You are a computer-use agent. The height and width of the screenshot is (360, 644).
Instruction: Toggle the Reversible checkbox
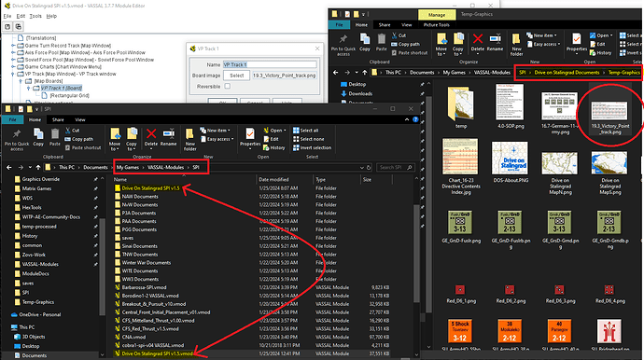point(227,86)
